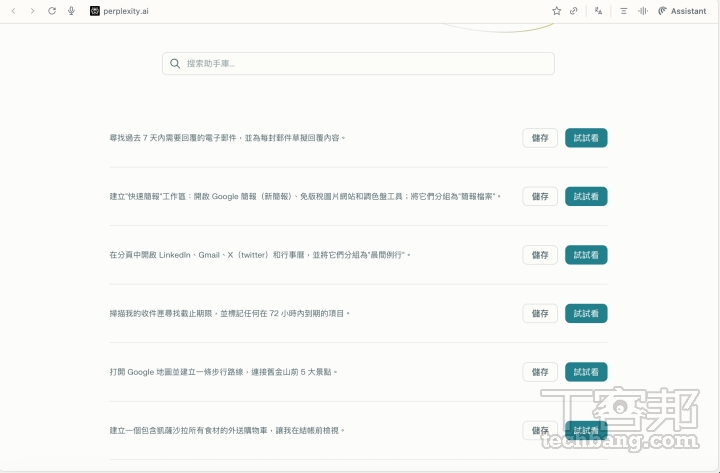Try the LinkedIn, Gmail, X tabs task
The image size is (720, 473).
pyautogui.click(x=586, y=255)
